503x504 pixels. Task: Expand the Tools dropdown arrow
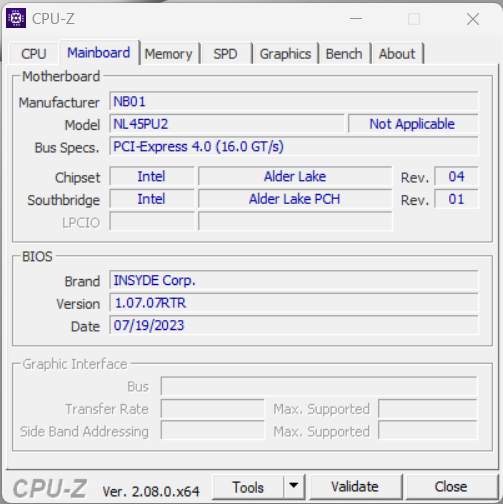(x=294, y=486)
